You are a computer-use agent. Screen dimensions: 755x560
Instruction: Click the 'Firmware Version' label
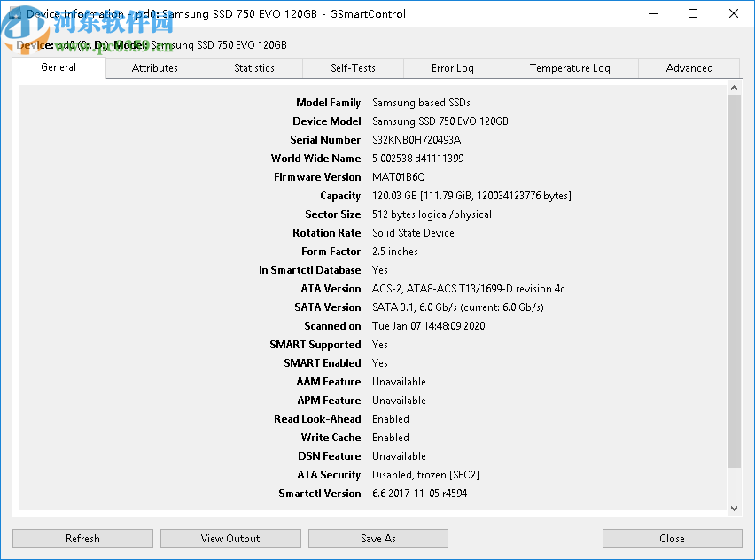(x=317, y=177)
